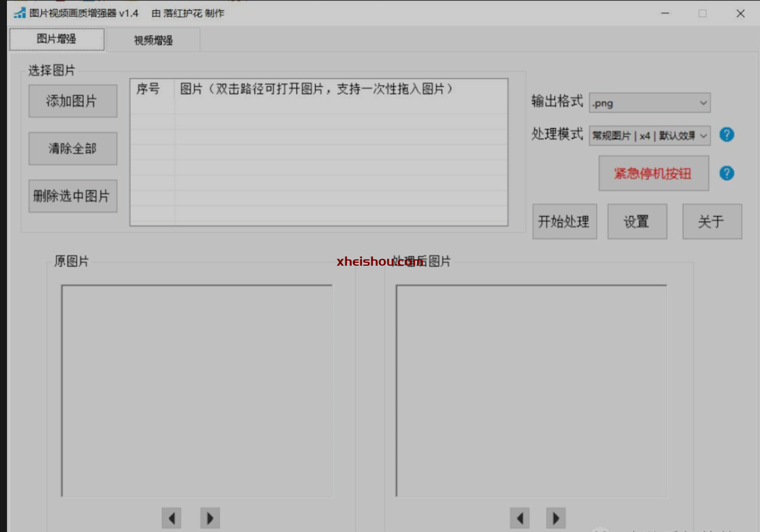Viewport: 760px width, 532px height.
Task: Click 清除全部 to clear all images
Action: 73,148
